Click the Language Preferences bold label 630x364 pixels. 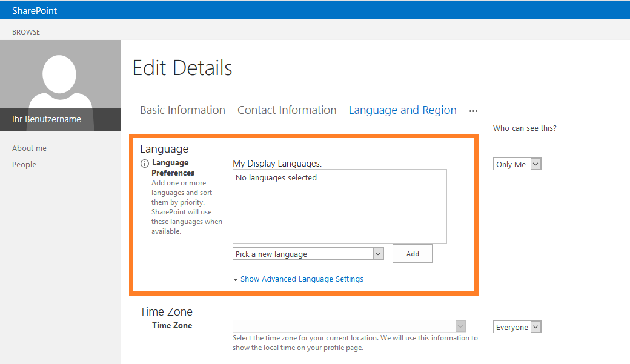pyautogui.click(x=173, y=168)
